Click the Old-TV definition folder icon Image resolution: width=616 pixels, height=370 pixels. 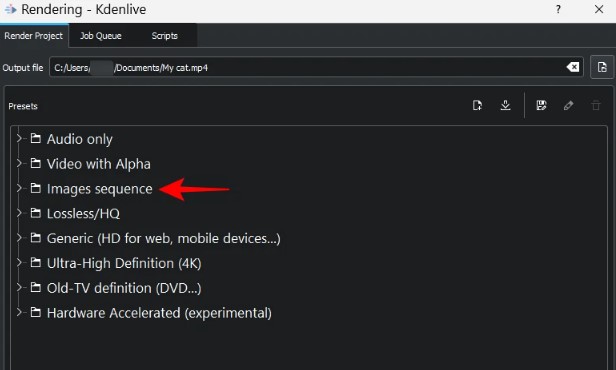(x=36, y=288)
